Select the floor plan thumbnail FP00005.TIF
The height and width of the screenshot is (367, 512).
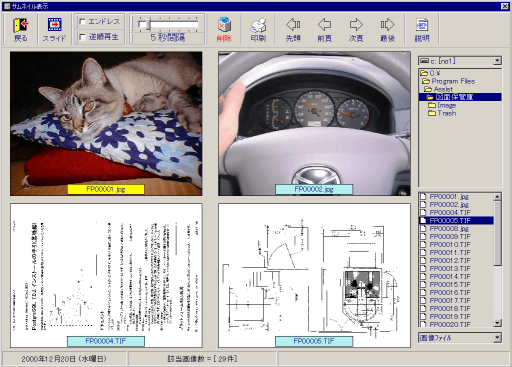pos(314,276)
